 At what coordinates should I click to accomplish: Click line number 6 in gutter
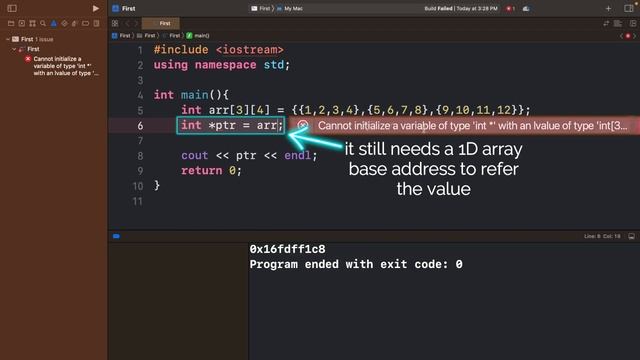140,126
